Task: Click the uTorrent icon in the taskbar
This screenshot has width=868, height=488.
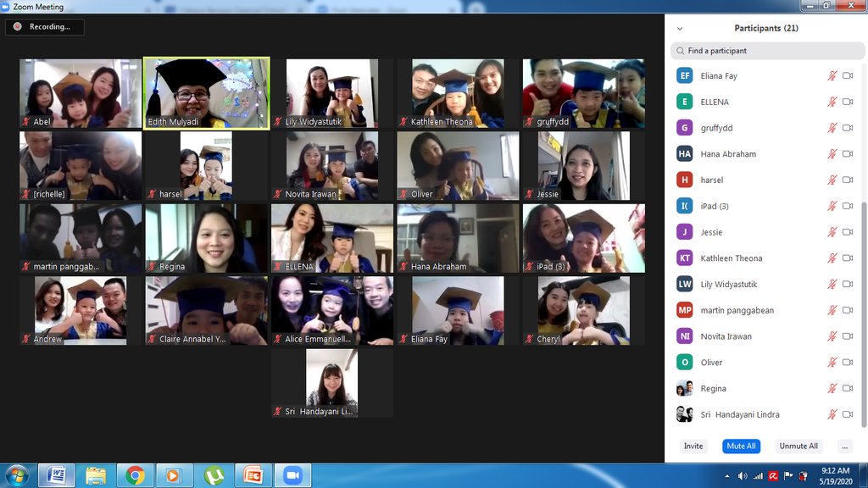Action: pyautogui.click(x=214, y=475)
